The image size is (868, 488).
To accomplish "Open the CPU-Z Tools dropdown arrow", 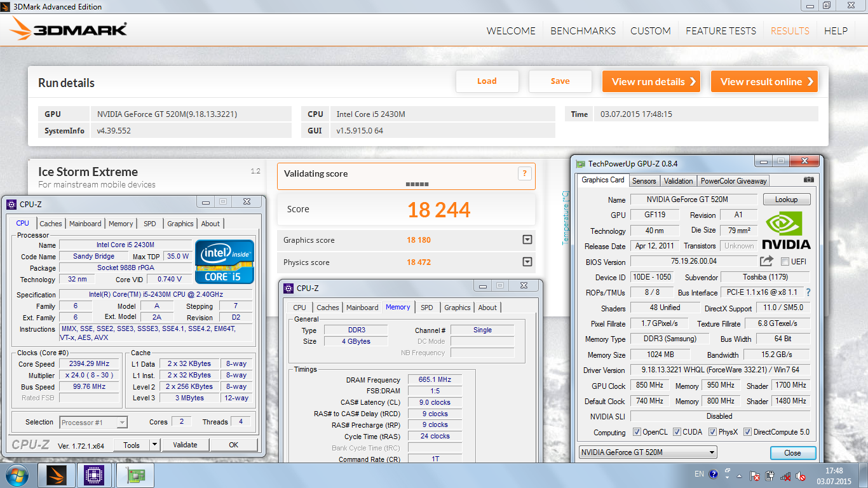I will pyautogui.click(x=154, y=445).
